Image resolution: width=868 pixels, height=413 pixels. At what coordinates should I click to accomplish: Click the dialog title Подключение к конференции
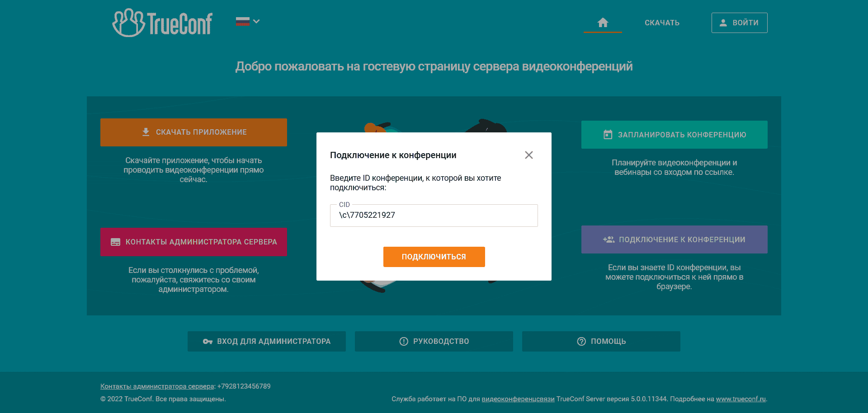click(x=393, y=155)
